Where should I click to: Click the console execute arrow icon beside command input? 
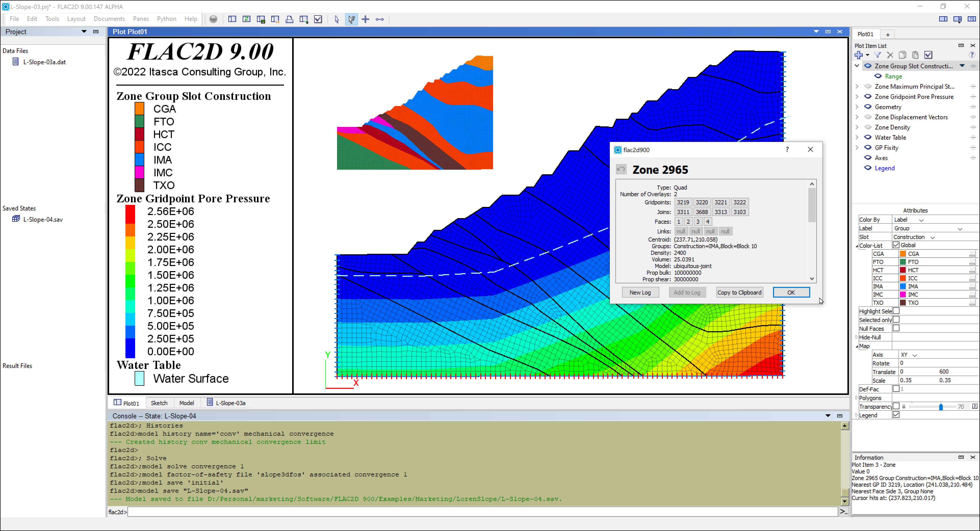pos(843,512)
